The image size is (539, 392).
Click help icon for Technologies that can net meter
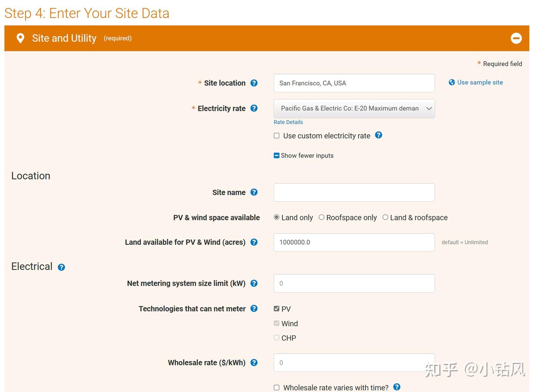coord(254,309)
